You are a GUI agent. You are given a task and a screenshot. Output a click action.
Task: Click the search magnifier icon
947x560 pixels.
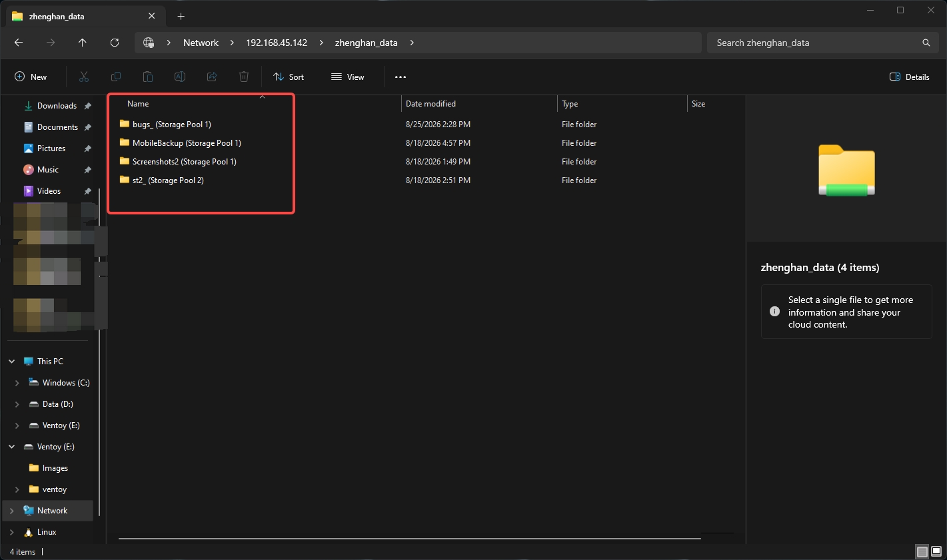click(926, 43)
